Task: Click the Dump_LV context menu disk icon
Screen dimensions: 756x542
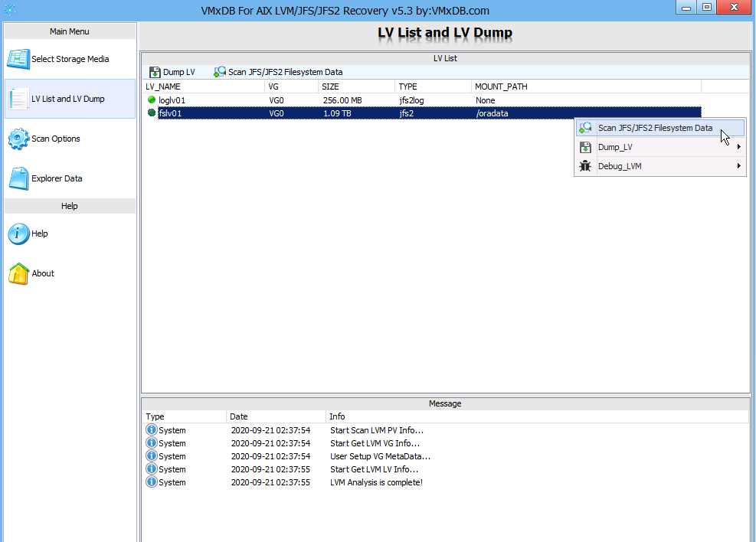Action: (x=585, y=148)
